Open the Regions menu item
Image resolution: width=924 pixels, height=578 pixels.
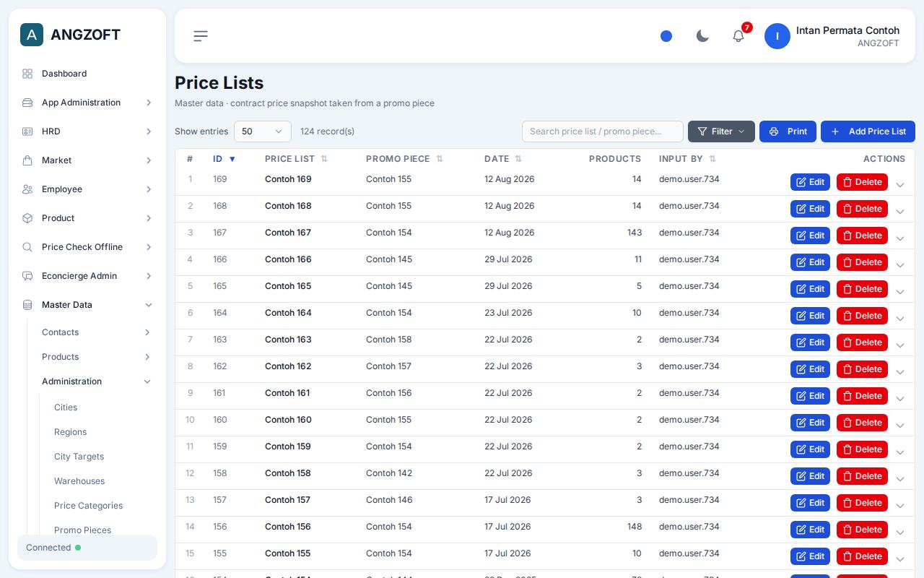point(70,432)
